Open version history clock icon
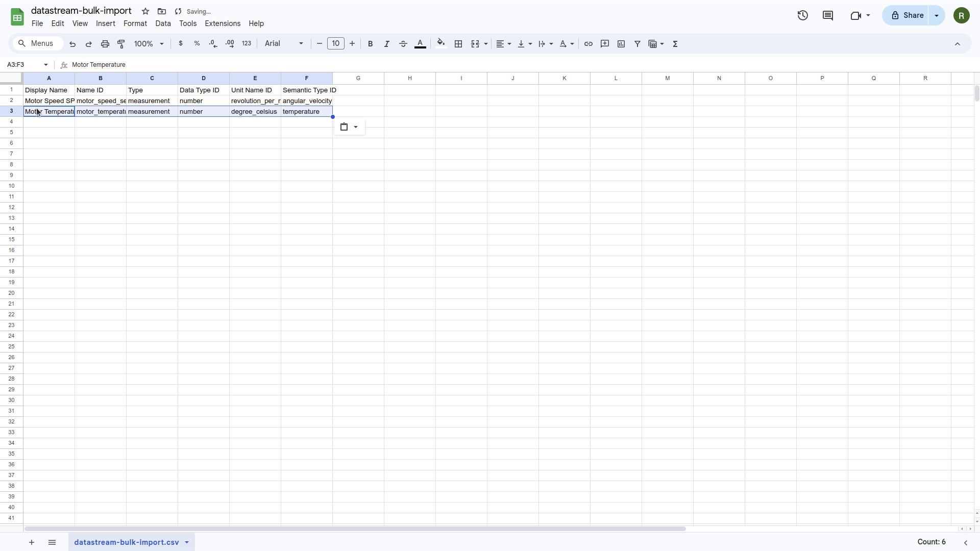 (x=802, y=15)
